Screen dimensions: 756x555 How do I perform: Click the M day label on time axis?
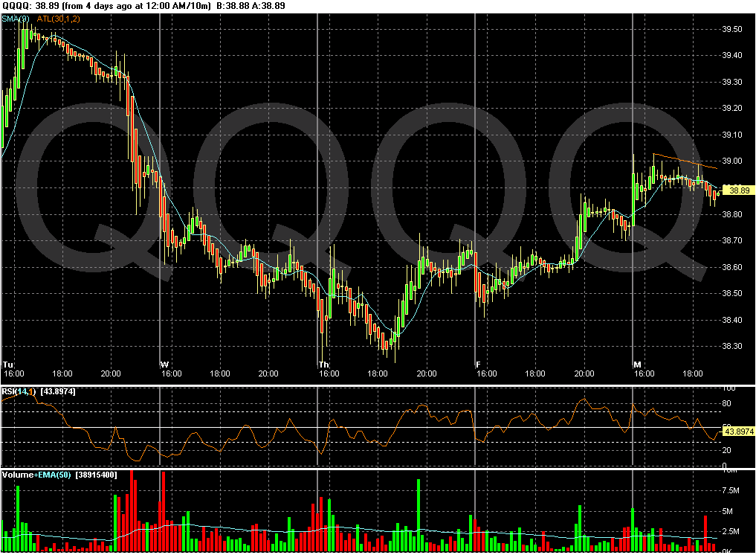pyautogui.click(x=637, y=365)
